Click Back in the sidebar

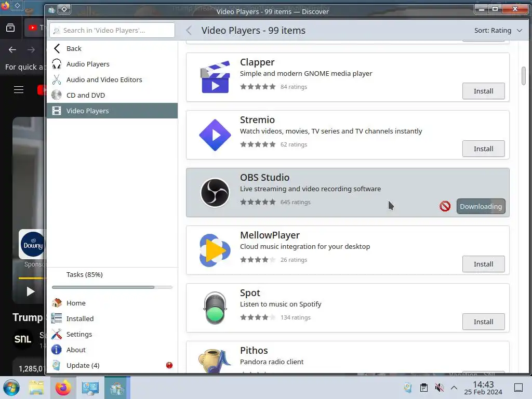point(112,48)
